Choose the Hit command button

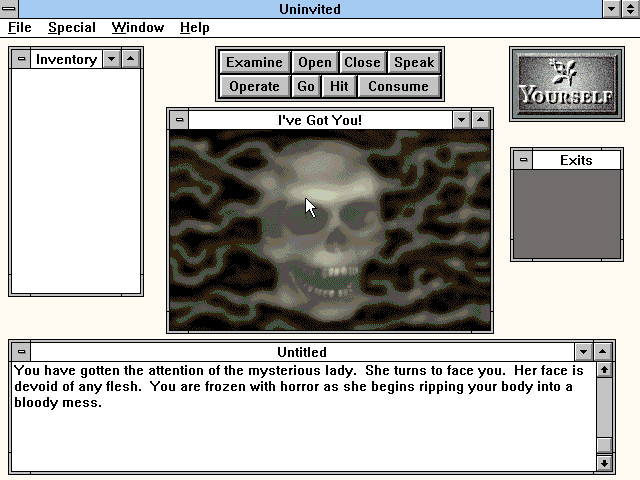point(339,86)
